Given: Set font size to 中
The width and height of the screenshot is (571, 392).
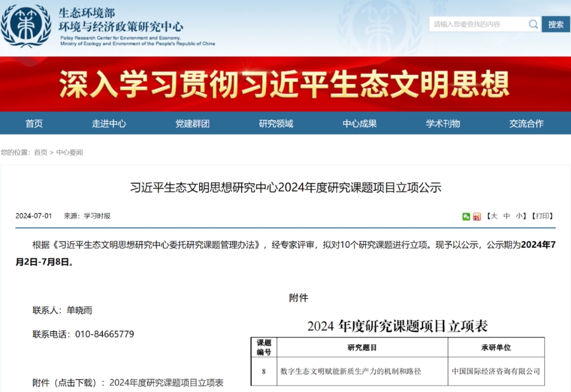Looking at the screenshot, I should [506, 216].
